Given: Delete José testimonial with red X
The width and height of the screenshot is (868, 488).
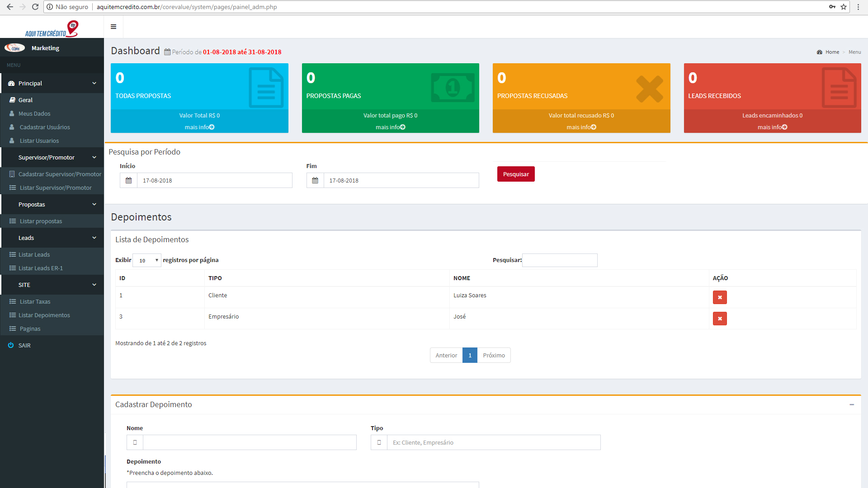Looking at the screenshot, I should 720,319.
